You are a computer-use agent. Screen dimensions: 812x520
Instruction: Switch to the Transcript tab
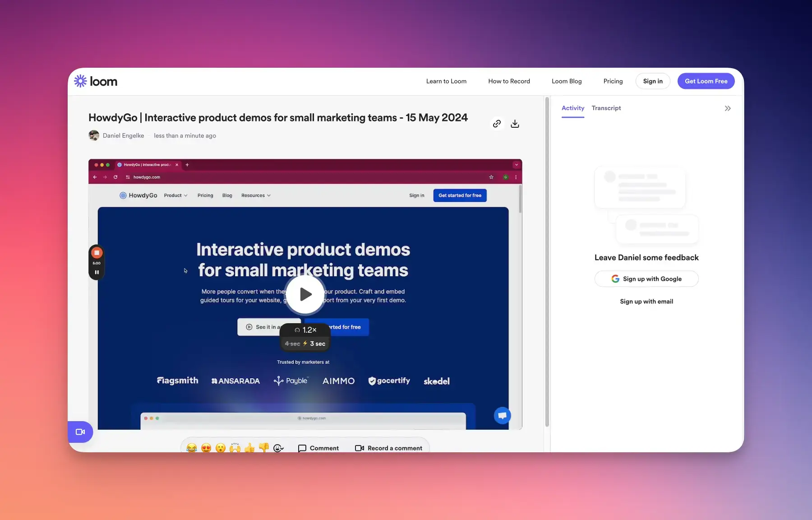coord(606,108)
